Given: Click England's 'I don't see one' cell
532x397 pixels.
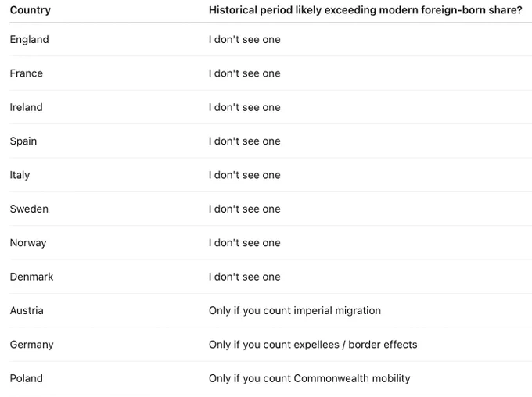Looking at the screenshot, I should tap(245, 39).
